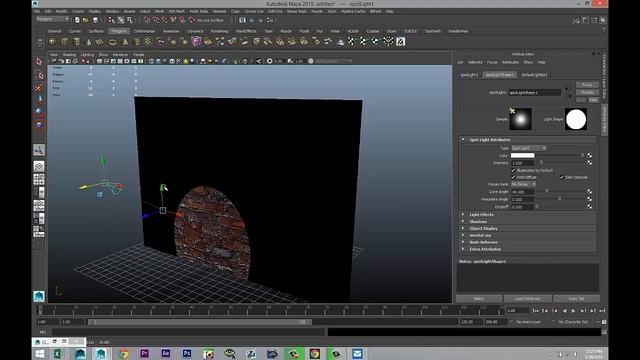This screenshot has width=640, height=360.
Task: Set single perspective view layout
Action: (39, 166)
